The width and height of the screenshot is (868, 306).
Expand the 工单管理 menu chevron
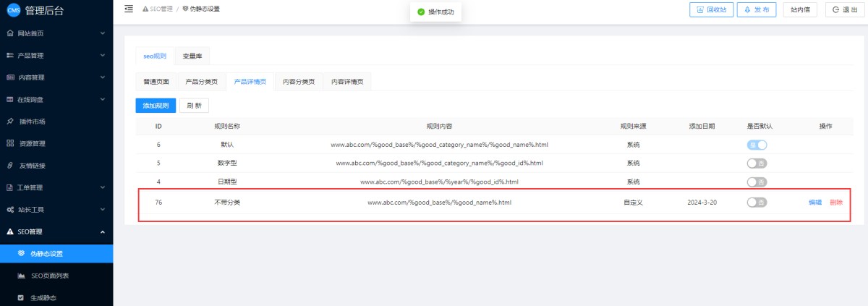pyautogui.click(x=103, y=187)
